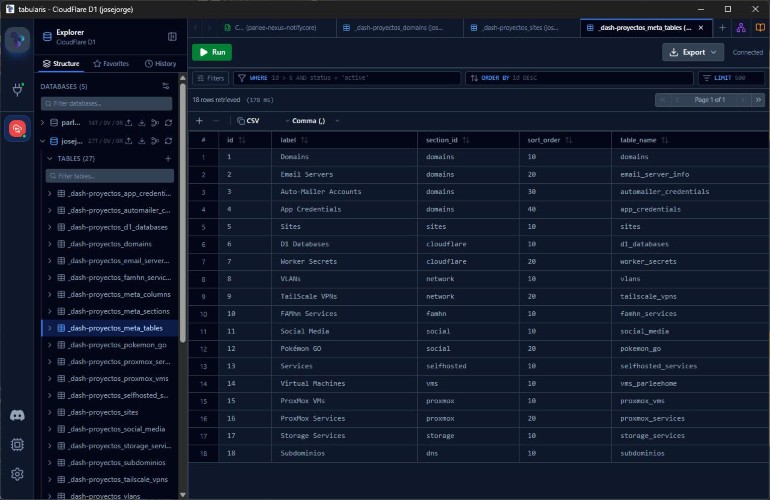
Task: Select cell 'automailer_credentials' in table_name column
Action: [690, 192]
